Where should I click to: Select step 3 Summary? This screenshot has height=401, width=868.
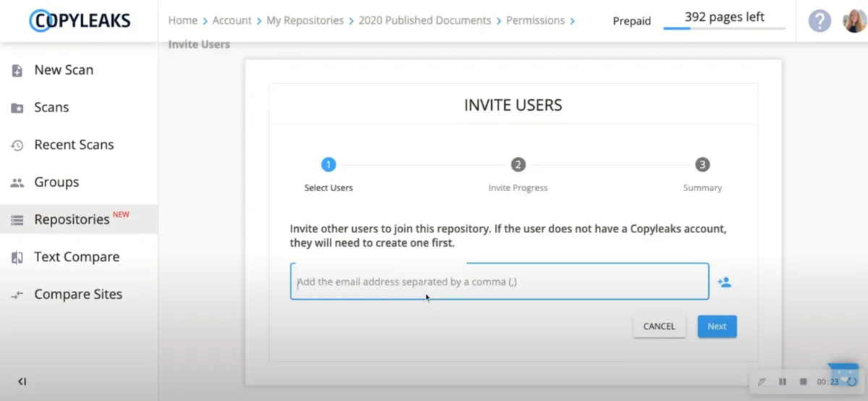coord(702,175)
